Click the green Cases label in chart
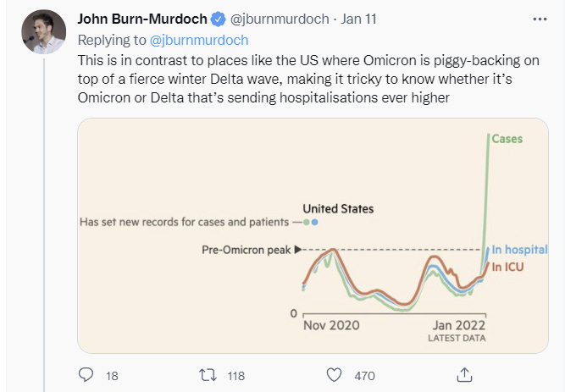Screen dimensions: 565x392 coord(508,139)
